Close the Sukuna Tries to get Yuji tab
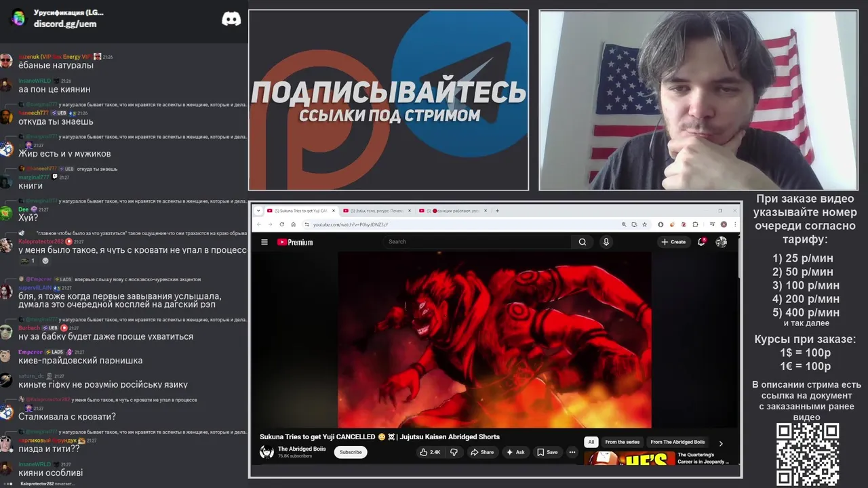This screenshot has width=868, height=488. pyautogui.click(x=333, y=211)
